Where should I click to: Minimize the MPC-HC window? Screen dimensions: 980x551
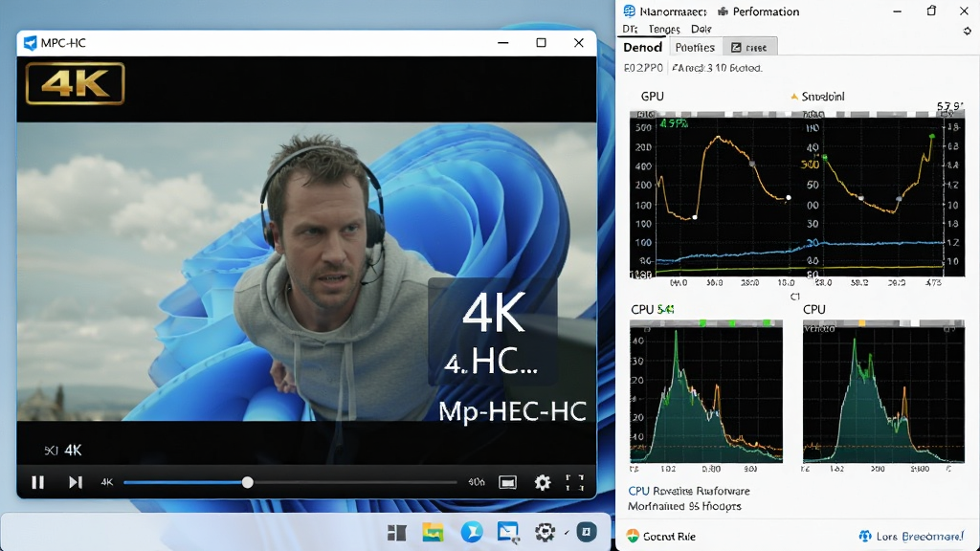503,42
